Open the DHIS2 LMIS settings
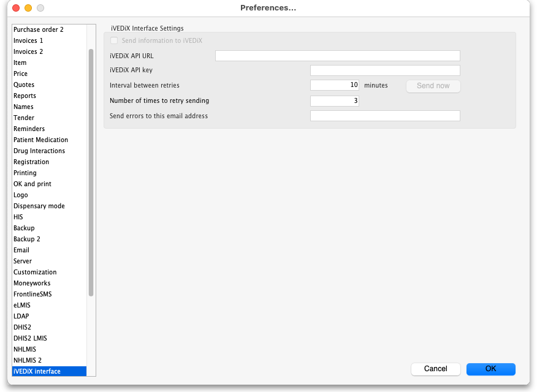This screenshot has width=537, height=392. coord(30,338)
